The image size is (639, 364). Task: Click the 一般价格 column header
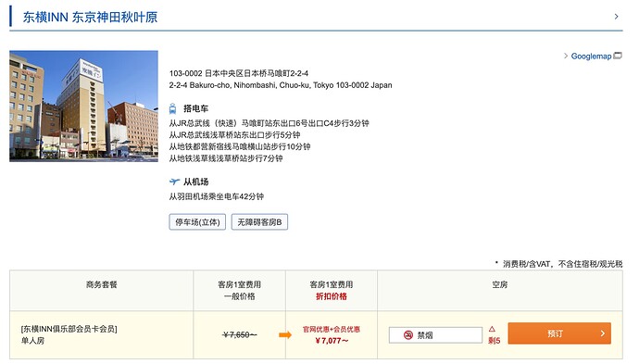click(x=240, y=296)
